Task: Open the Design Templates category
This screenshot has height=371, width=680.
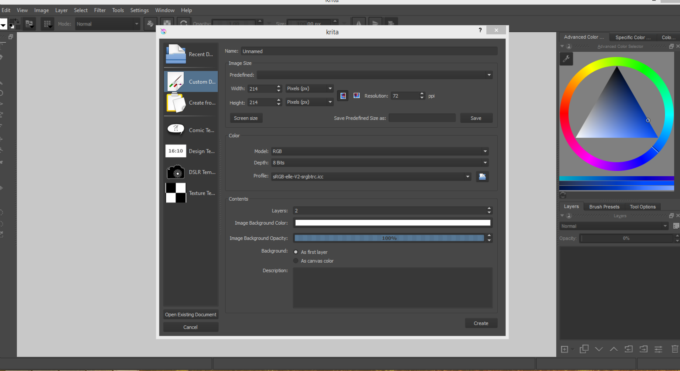Action: (191, 151)
